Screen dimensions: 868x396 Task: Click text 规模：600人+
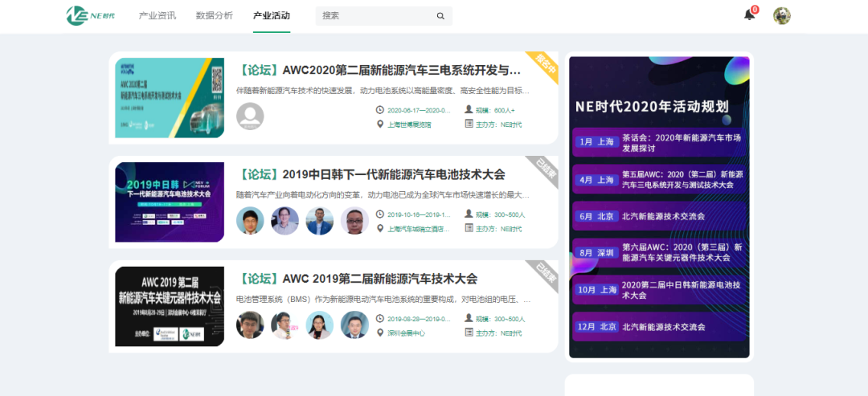pos(495,110)
